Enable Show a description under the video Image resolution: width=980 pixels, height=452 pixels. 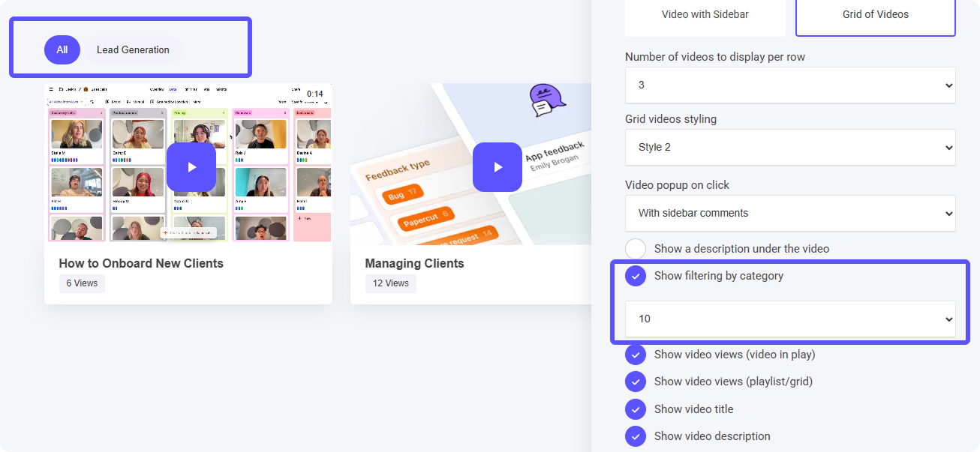[636, 249]
